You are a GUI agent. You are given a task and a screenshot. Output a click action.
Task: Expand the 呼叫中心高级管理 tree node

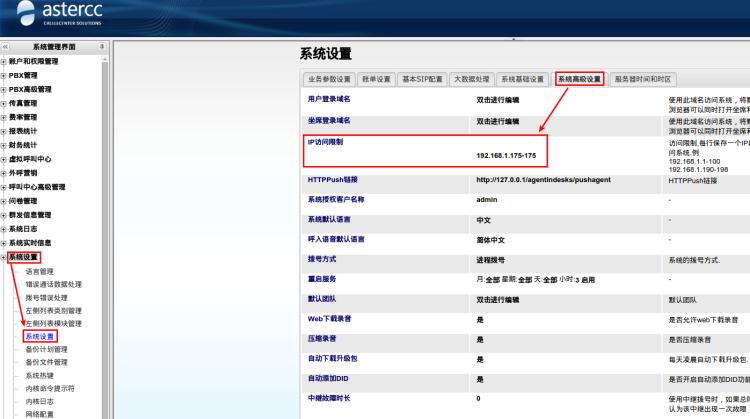[x=4, y=187]
